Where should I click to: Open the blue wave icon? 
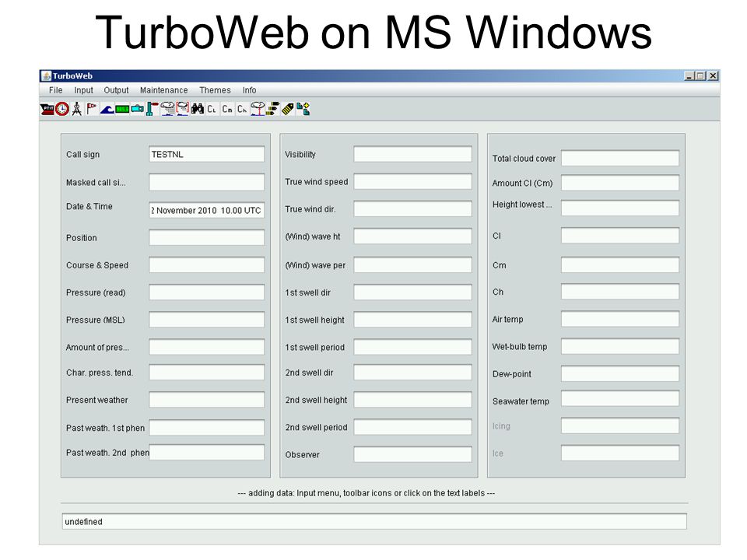[107, 109]
